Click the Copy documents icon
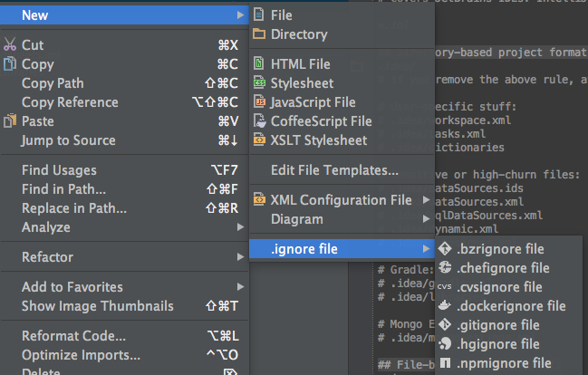The width and height of the screenshot is (588, 375). coord(10,63)
